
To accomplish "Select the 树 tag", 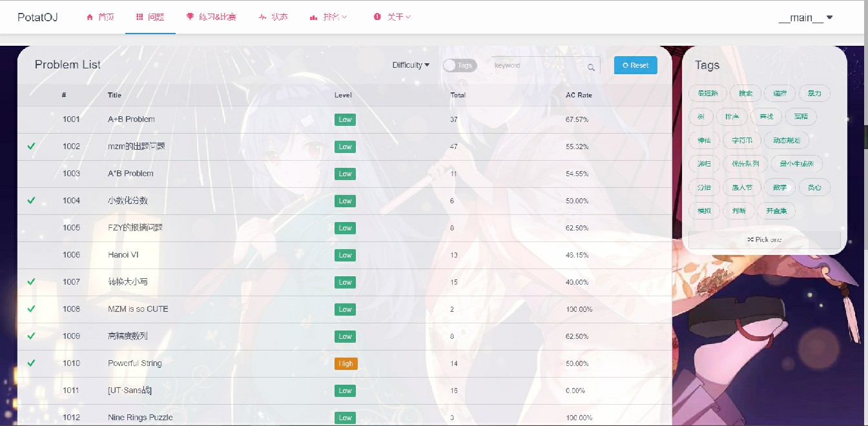I will [x=701, y=117].
